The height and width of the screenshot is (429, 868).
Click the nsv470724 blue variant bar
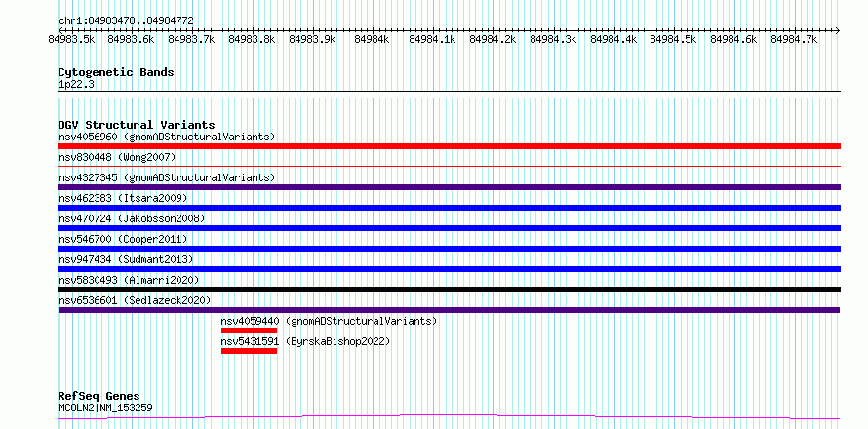[x=449, y=228]
